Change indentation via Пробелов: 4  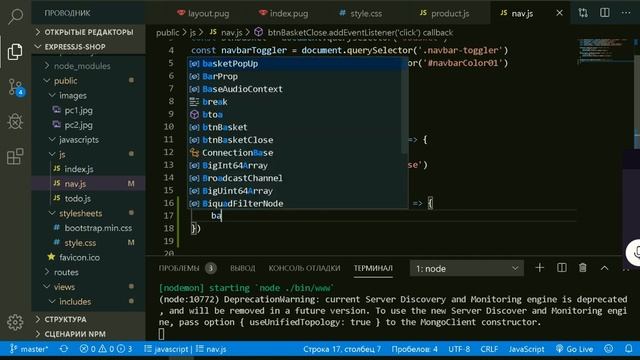coord(414,349)
